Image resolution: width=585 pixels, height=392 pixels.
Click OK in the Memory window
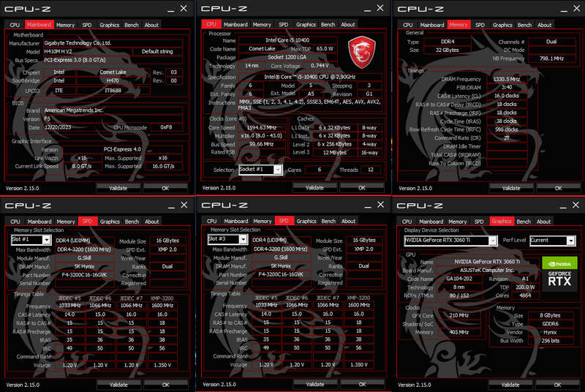tap(558, 189)
